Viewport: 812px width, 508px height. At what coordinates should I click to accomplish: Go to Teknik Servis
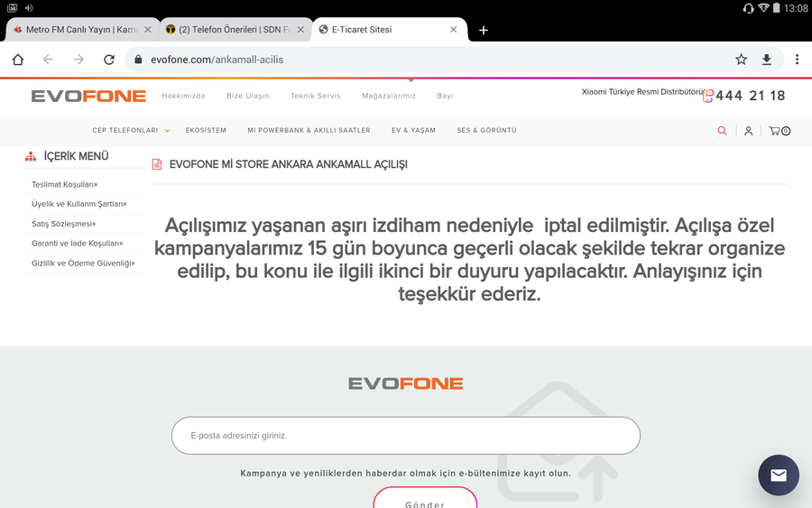pyautogui.click(x=316, y=96)
